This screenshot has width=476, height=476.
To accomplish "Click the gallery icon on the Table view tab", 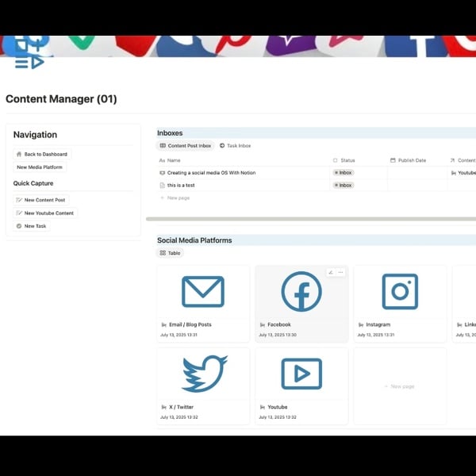I will click(163, 253).
